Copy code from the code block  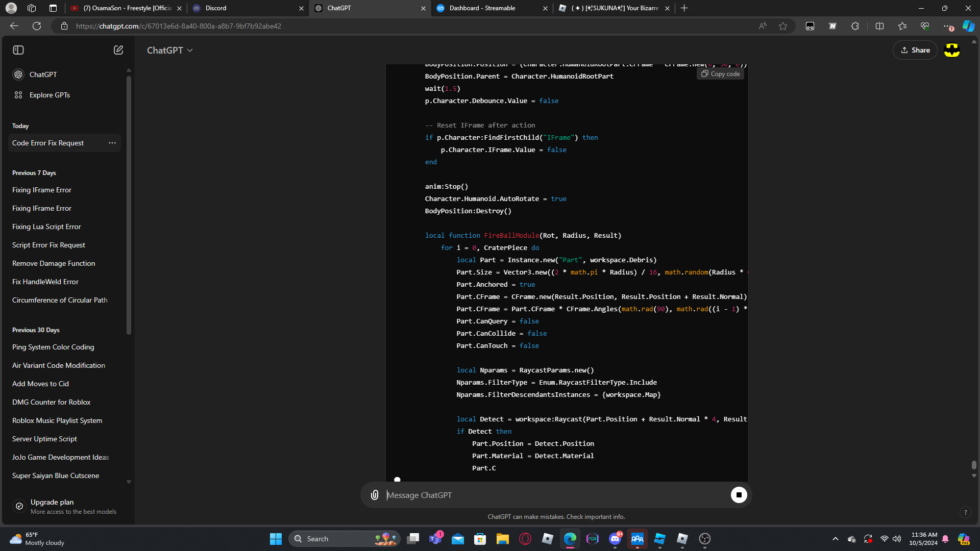point(720,74)
